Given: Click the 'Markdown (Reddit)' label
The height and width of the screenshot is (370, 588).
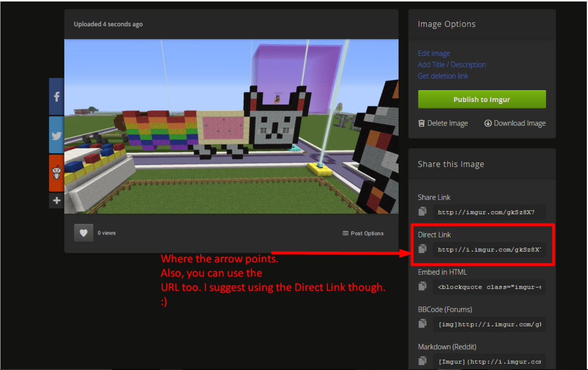Looking at the screenshot, I should click(x=447, y=347).
